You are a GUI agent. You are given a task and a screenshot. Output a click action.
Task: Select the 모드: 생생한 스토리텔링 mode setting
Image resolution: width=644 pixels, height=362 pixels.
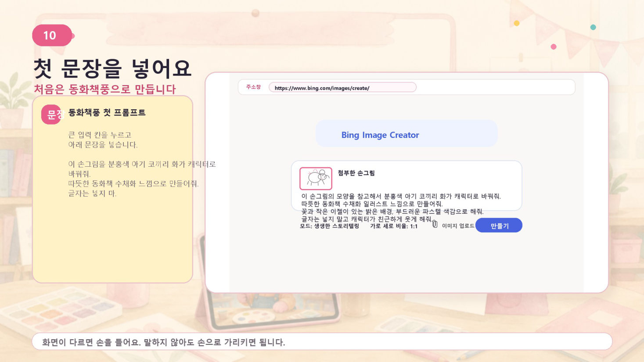point(329,226)
